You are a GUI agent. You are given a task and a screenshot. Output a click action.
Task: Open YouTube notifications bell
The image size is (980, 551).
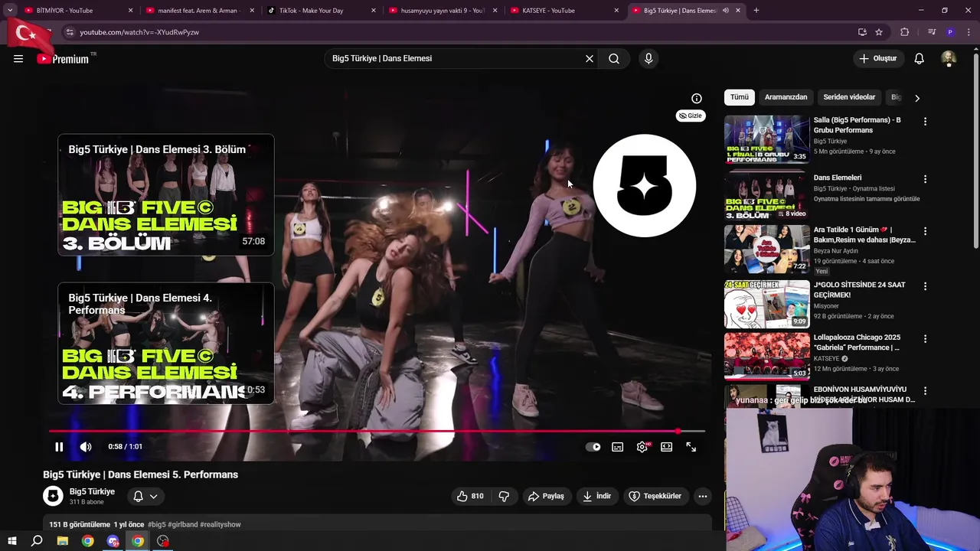[x=920, y=58]
